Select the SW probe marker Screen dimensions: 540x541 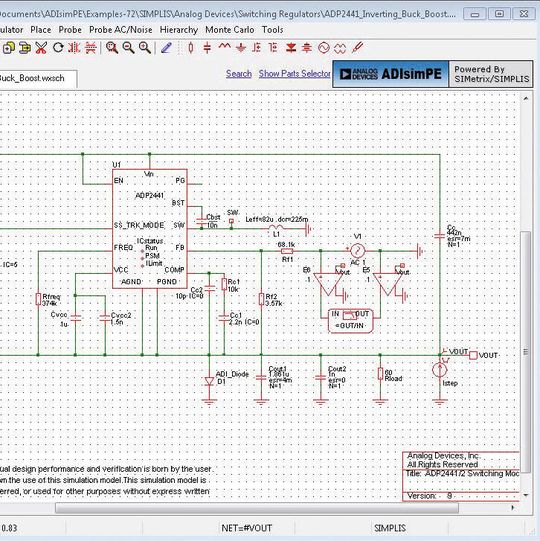point(232,221)
